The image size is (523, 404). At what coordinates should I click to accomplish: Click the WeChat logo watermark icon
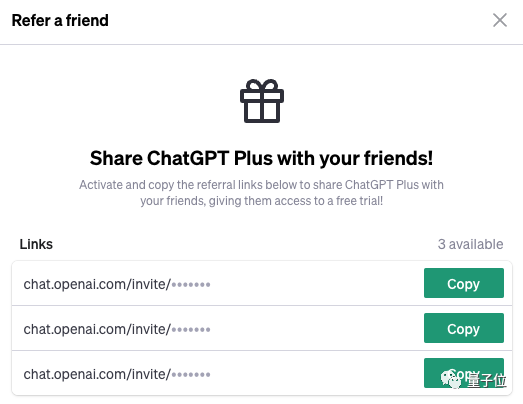point(451,379)
